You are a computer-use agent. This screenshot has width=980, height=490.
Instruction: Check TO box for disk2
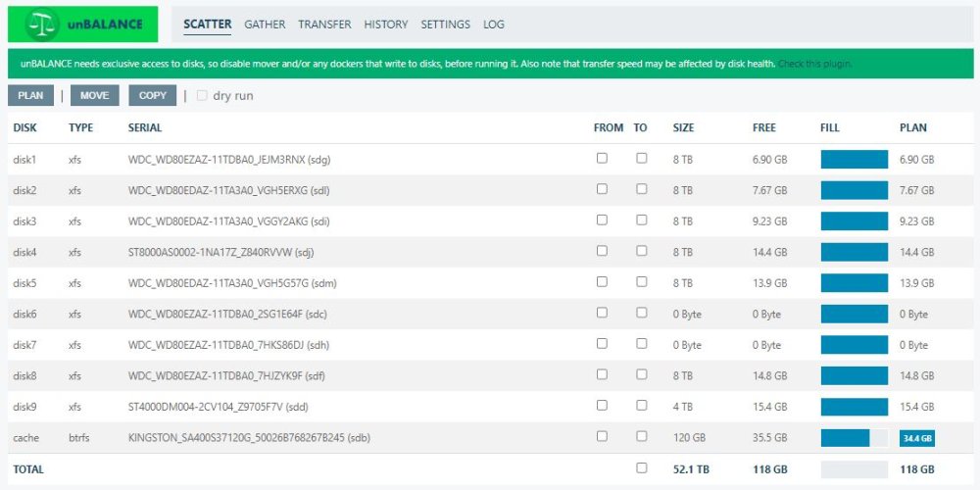coord(641,189)
